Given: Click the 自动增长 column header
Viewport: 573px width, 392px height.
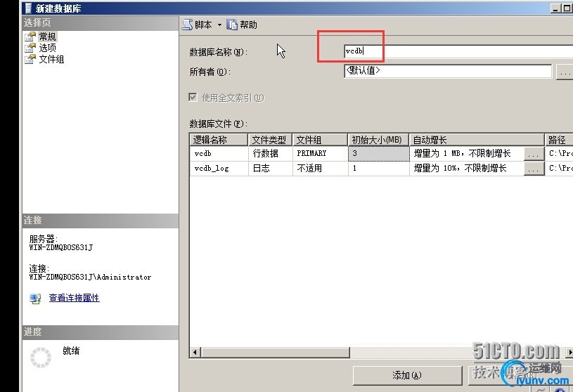Looking at the screenshot, I should point(477,140).
